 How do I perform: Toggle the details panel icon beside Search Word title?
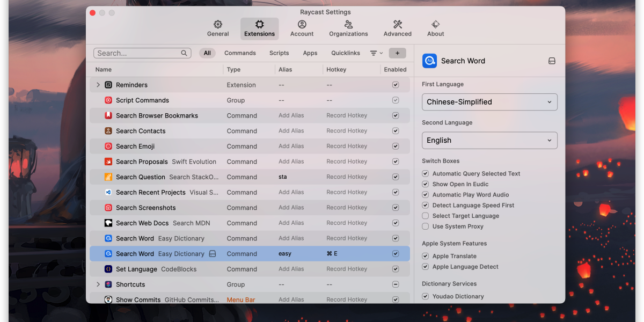click(x=552, y=61)
